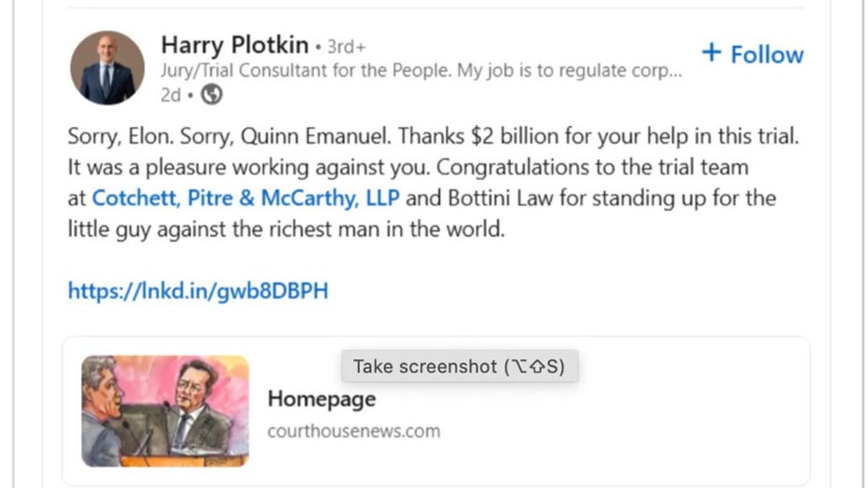Viewport: 868px width, 488px height.
Task: Open the lnkd.in/gwb8DBPH short link
Action: [x=198, y=291]
